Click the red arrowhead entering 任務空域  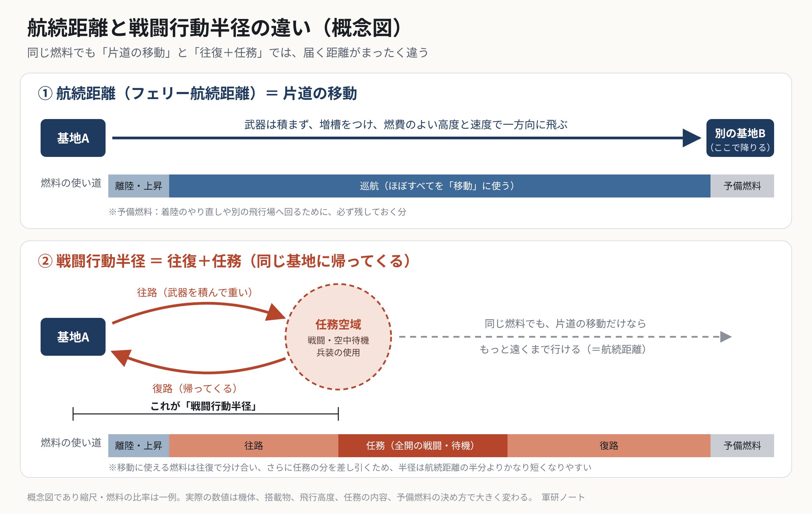coord(276,313)
